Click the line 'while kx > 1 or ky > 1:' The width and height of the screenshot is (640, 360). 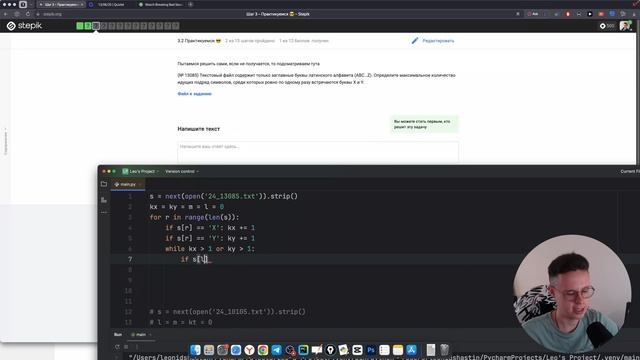point(210,249)
